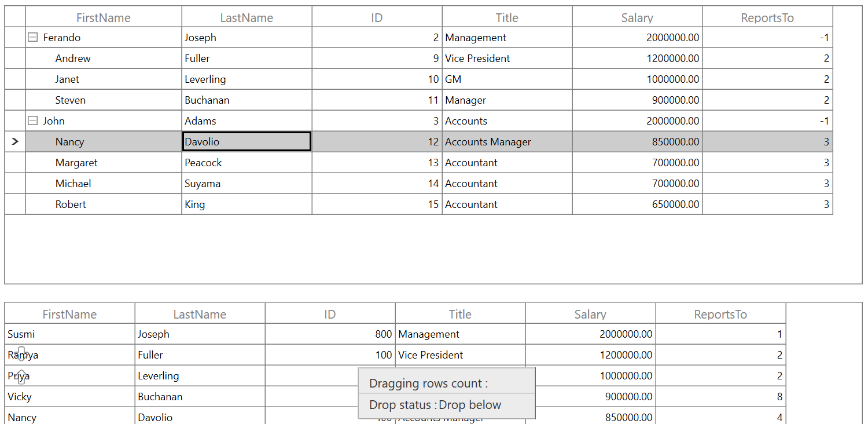Click the 1200000.00 salary in Andrew's row
The width and height of the screenshot is (868, 424).
click(638, 59)
